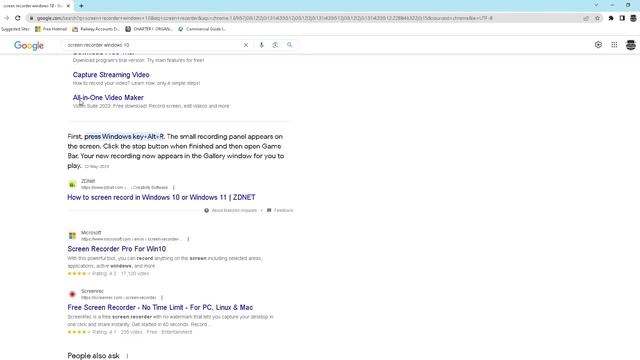Share this page from address bar

(x=586, y=18)
